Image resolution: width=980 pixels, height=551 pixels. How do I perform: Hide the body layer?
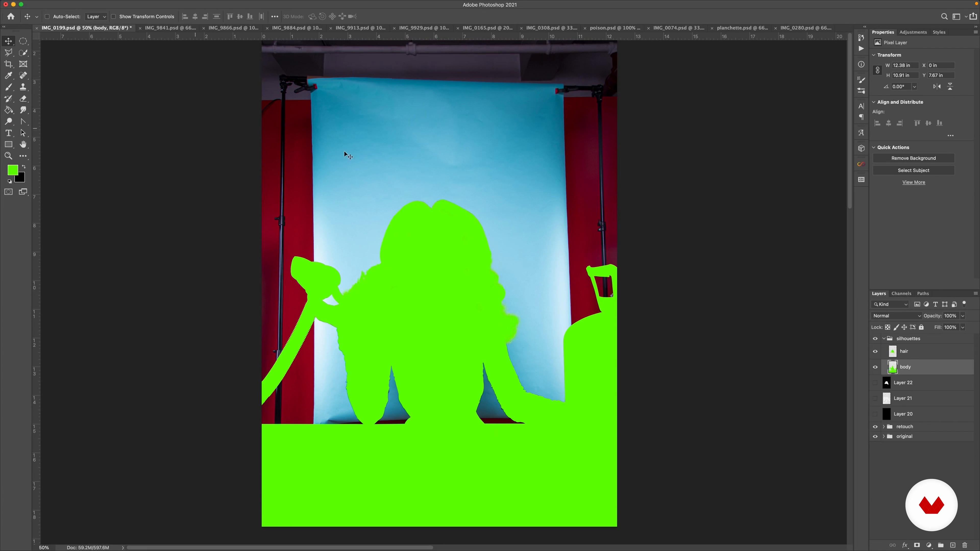pos(875,367)
